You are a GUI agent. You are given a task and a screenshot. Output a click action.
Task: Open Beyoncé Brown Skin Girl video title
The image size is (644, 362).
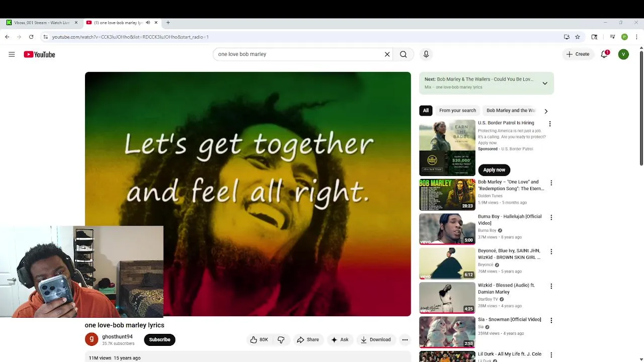[x=509, y=254]
